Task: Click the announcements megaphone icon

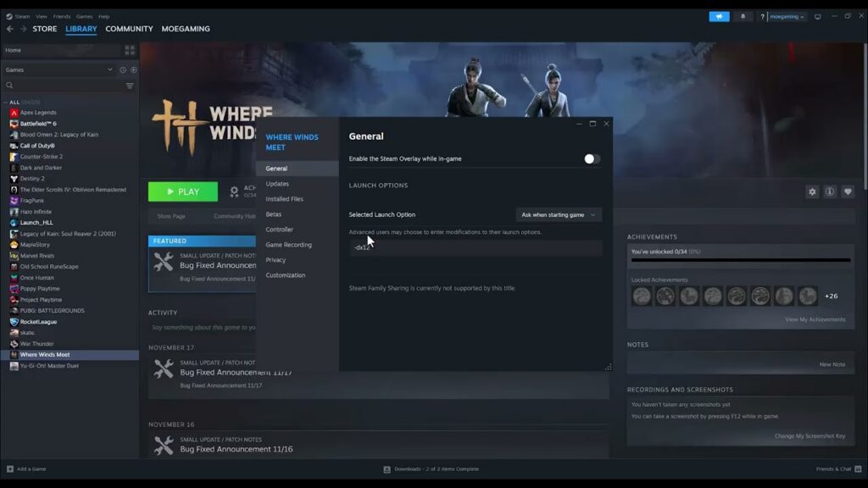Action: [719, 17]
